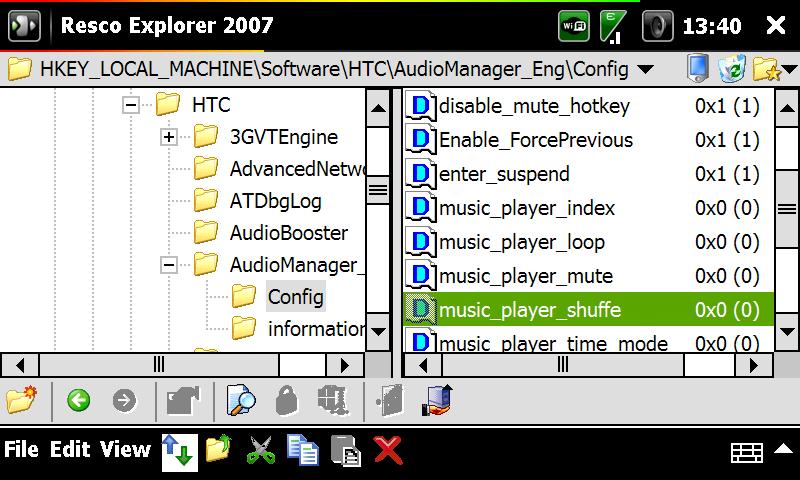This screenshot has width=800, height=480.
Task: Click the grayed Windows flag icon
Action: point(333,400)
